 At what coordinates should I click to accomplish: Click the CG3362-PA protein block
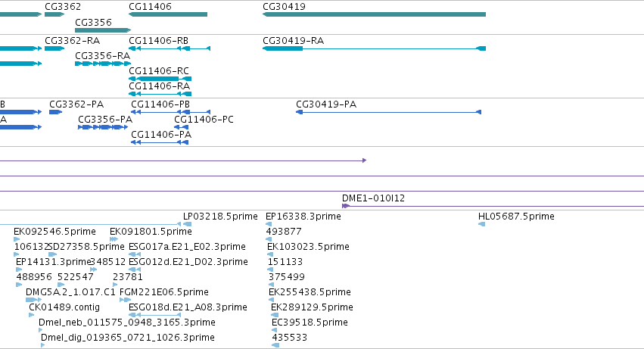click(x=56, y=112)
